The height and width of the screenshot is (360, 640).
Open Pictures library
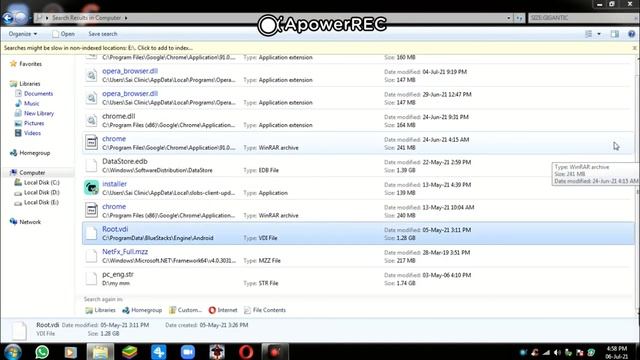pos(33,123)
